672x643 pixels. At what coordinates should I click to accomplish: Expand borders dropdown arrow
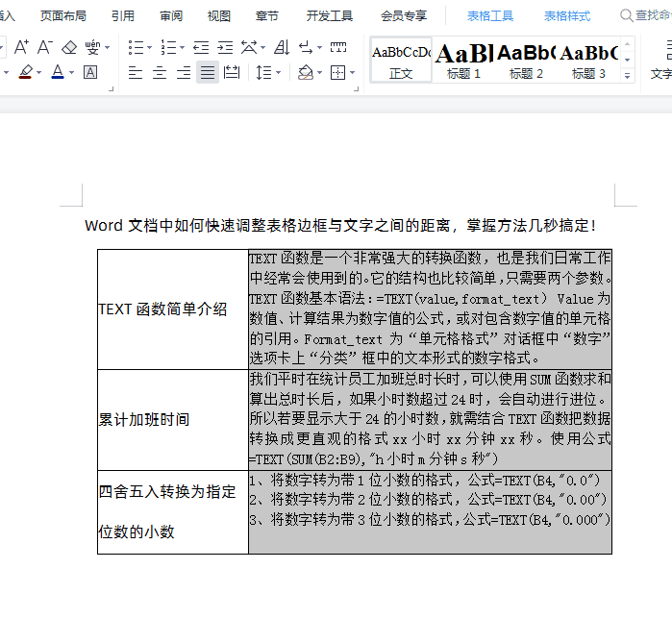[352, 72]
